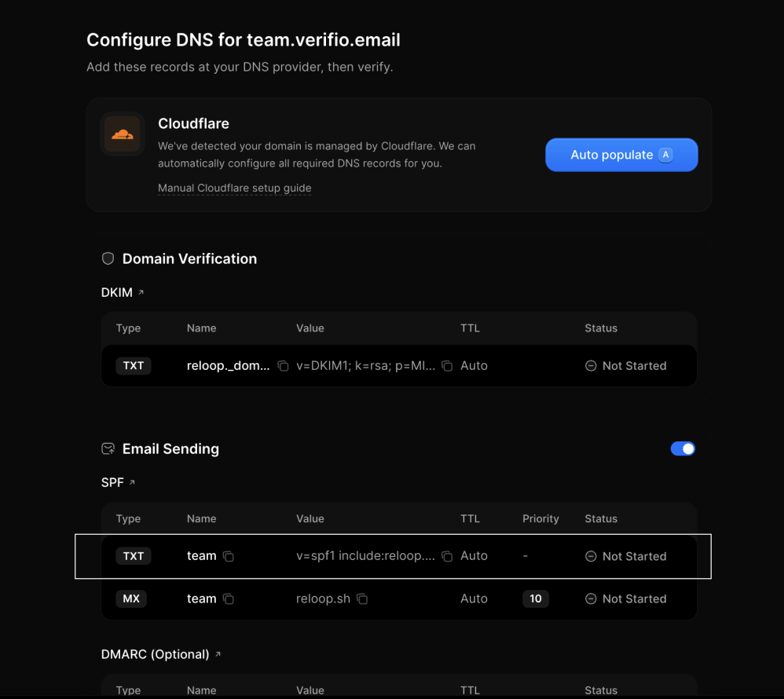Click the v=DKIM1; k=rsa value text
The width and height of the screenshot is (784, 699).
pos(365,366)
